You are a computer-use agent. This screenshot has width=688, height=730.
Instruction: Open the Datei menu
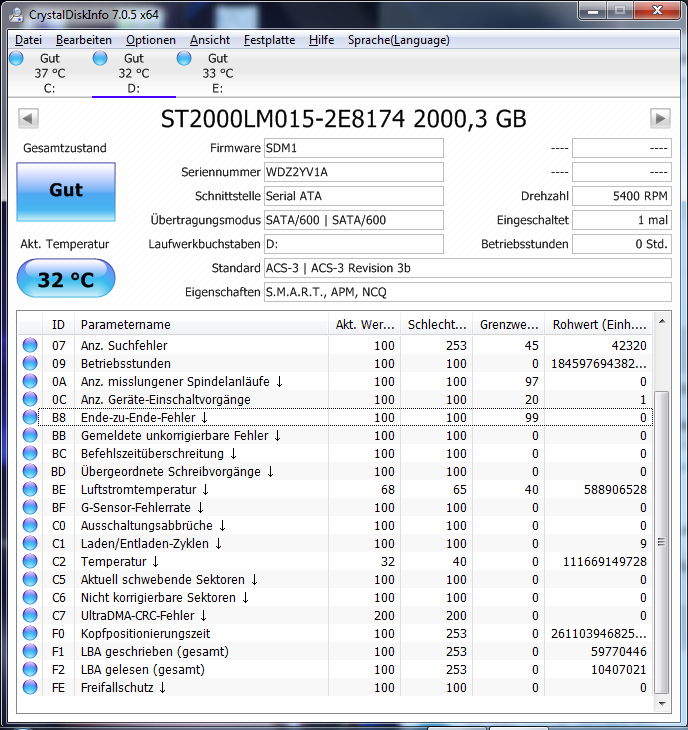pos(28,40)
